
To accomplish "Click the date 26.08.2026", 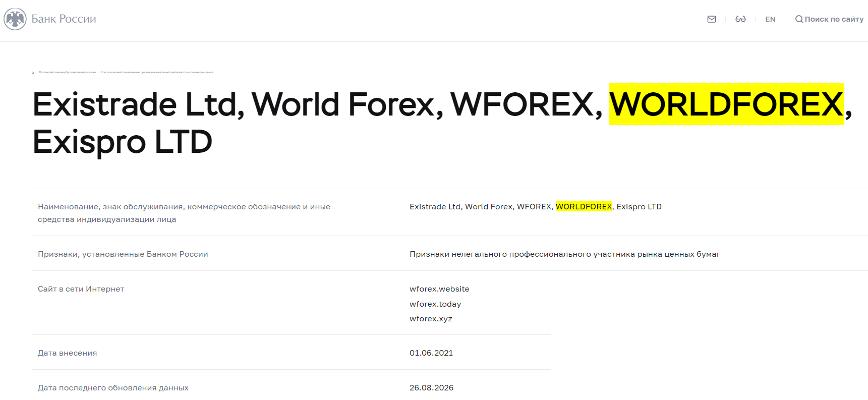I will pos(431,388).
